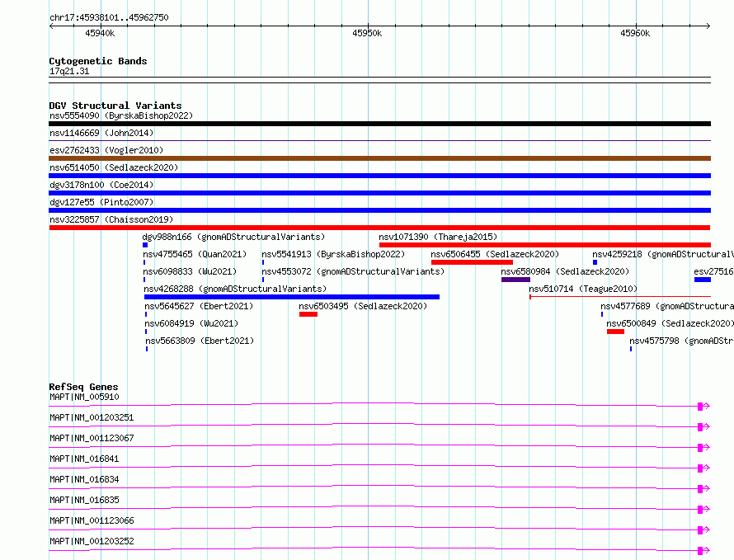Open nsv4268288 gnomAD variant label
This screenshot has height=560, width=734.
click(x=235, y=289)
